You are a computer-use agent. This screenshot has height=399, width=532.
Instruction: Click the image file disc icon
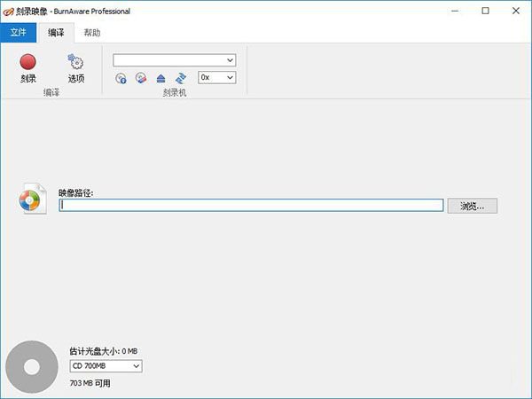tap(32, 199)
